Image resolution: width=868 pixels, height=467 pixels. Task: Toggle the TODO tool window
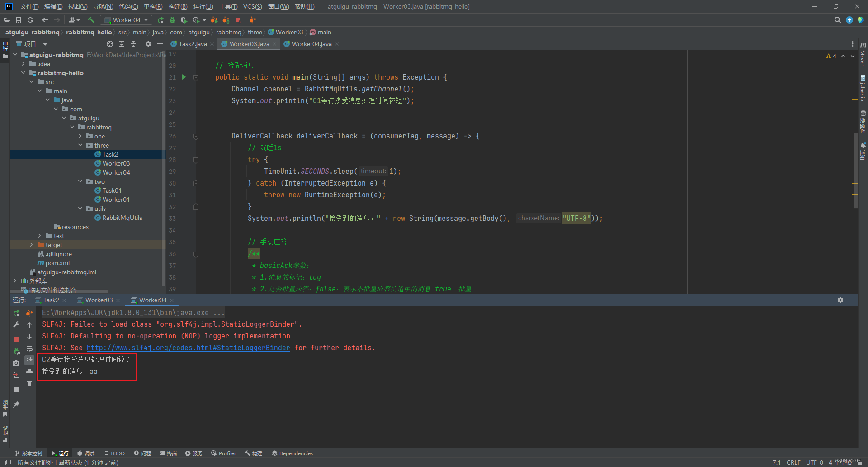114,453
